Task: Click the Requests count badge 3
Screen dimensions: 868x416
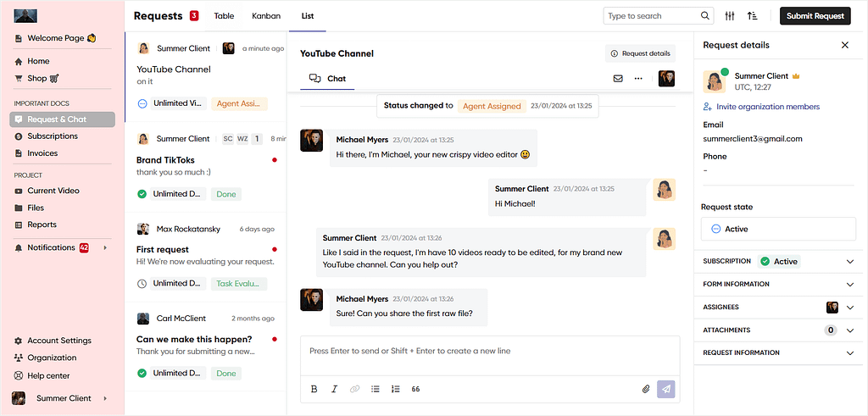Action: pos(194,15)
